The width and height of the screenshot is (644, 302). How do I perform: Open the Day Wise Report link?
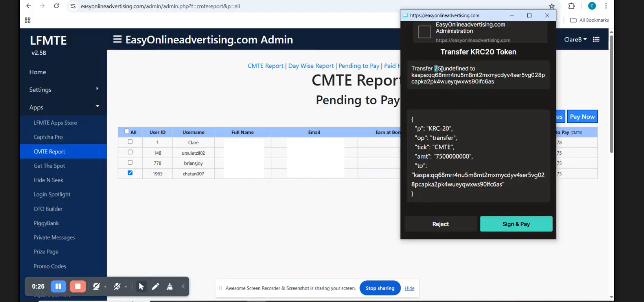(x=311, y=66)
